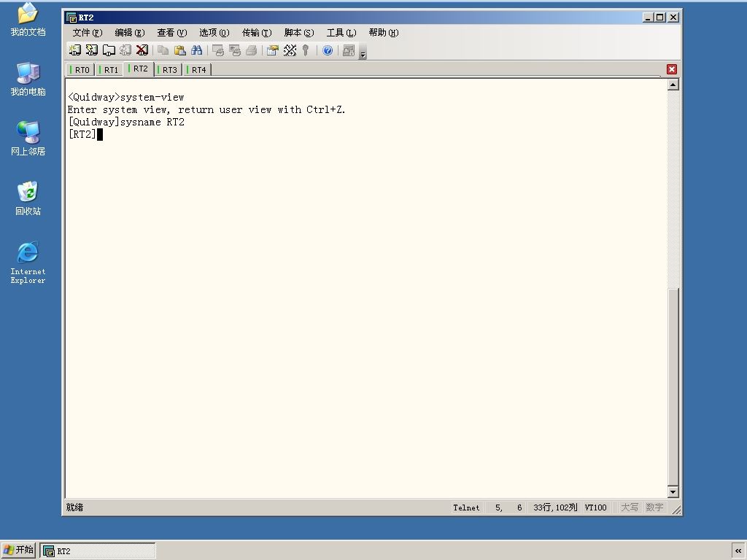Open the 工具(L) menu

(x=341, y=32)
